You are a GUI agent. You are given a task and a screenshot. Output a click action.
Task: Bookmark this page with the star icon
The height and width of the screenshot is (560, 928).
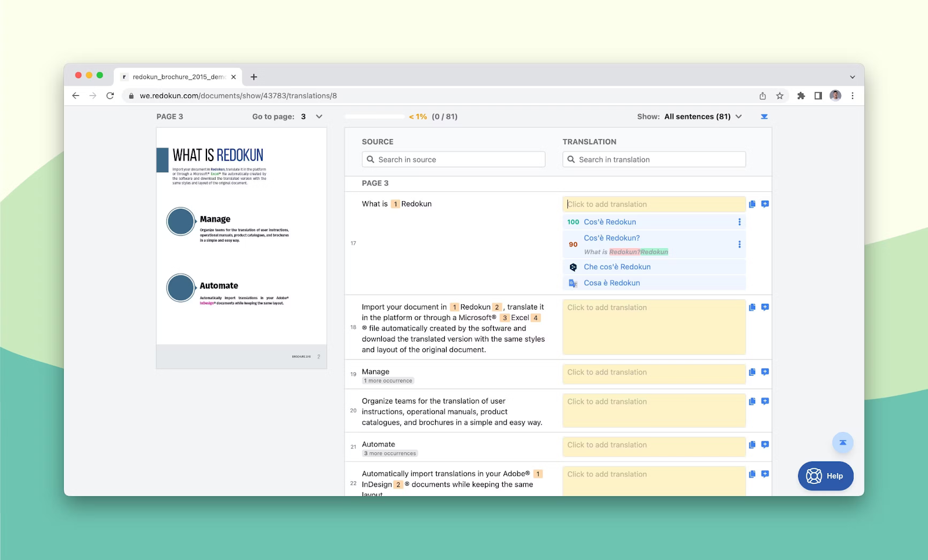(x=780, y=96)
